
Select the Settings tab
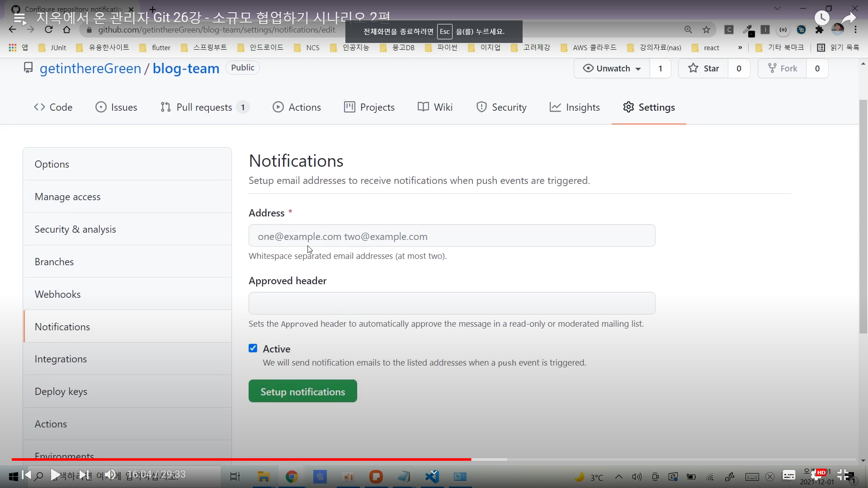[x=649, y=107]
